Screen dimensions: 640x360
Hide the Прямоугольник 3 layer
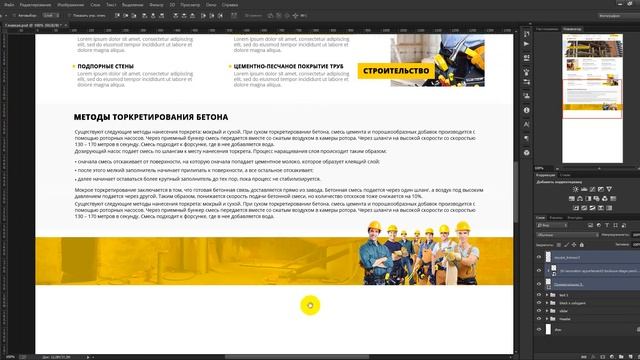click(x=539, y=284)
